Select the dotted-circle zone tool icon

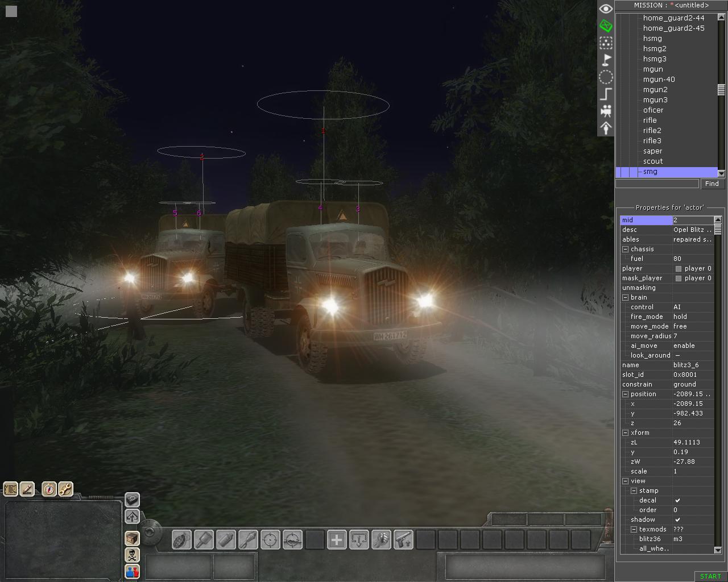pos(606,77)
